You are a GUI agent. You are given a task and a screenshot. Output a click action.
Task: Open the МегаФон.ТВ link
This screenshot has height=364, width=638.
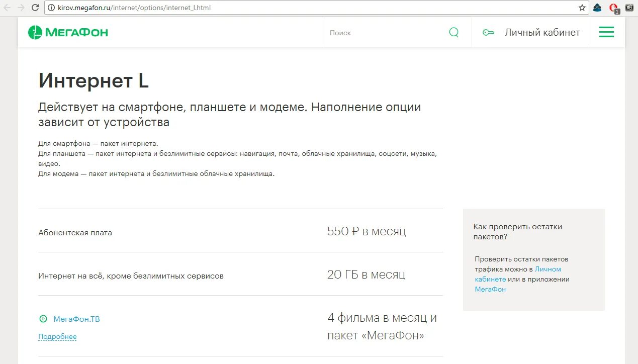pyautogui.click(x=76, y=319)
